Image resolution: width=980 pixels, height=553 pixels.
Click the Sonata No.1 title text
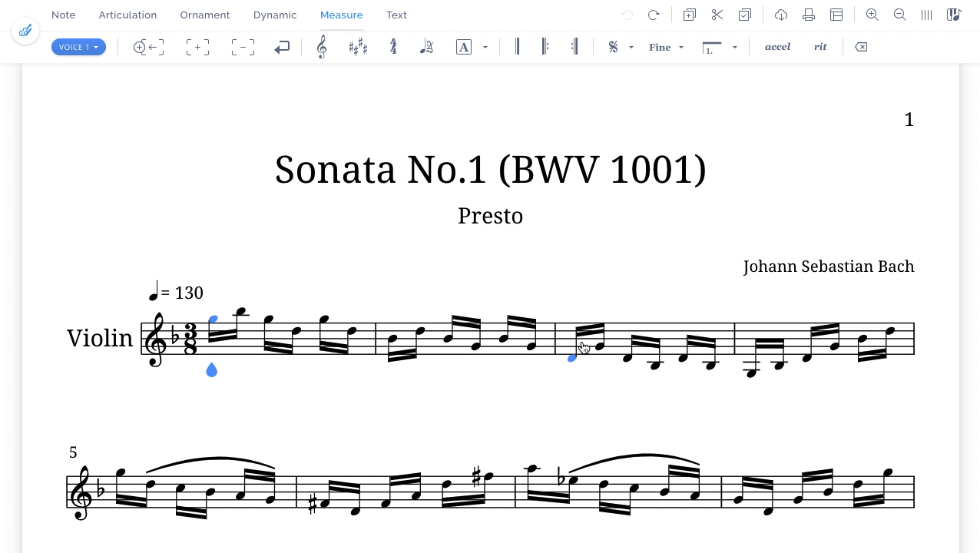490,170
